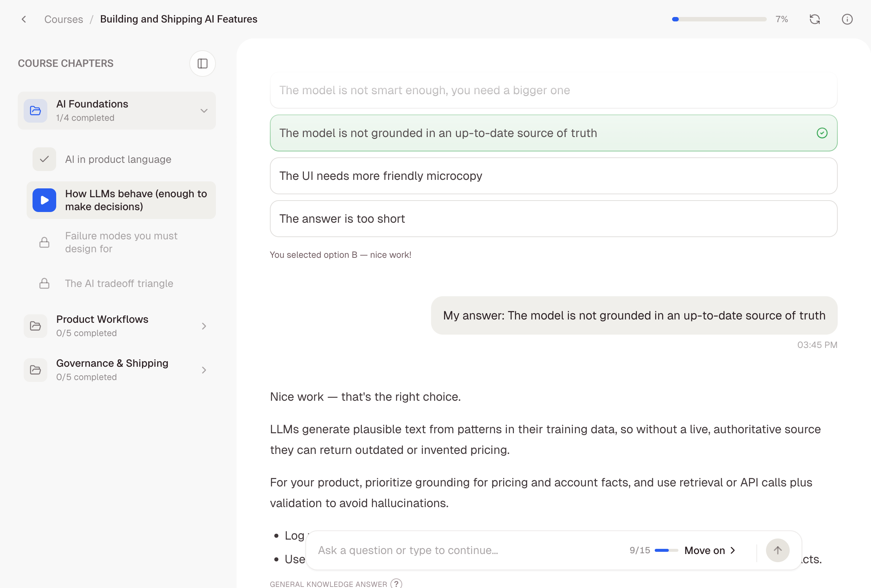Click the checkmark on AI in product language
The image size is (871, 588).
44,159
